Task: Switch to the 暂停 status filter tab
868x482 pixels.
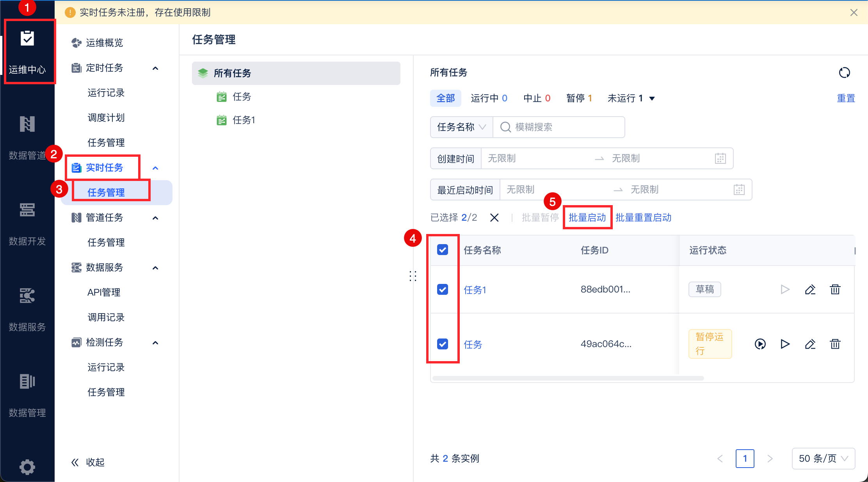Action: coord(579,98)
